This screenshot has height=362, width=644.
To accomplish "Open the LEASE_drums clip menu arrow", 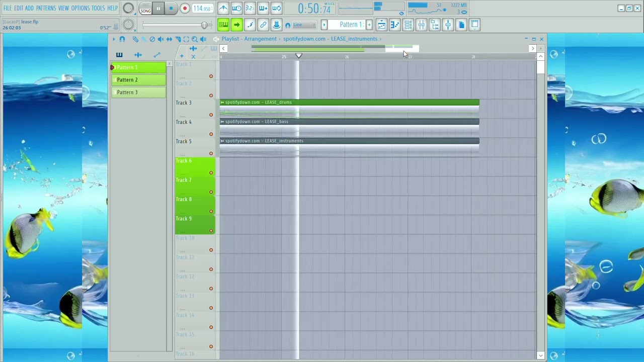I will click(222, 103).
